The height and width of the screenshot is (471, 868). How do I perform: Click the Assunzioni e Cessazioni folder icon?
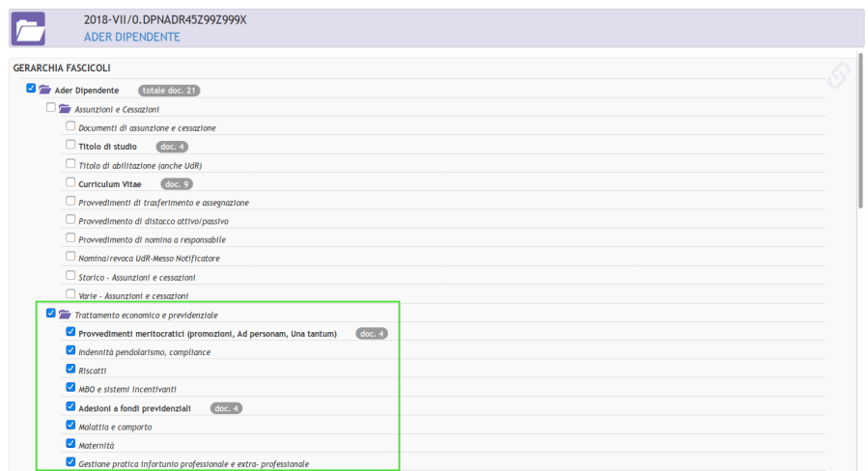coord(65,109)
